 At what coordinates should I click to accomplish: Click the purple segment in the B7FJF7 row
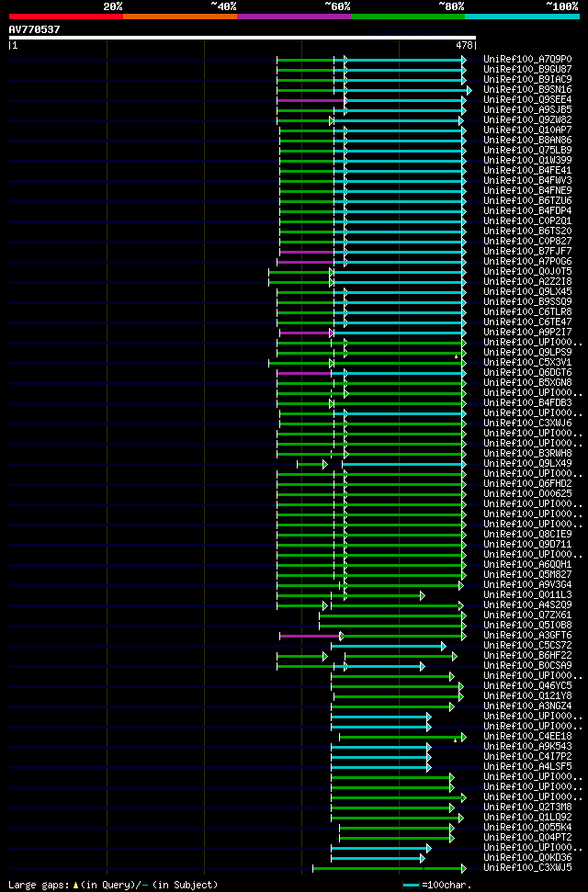pos(307,252)
